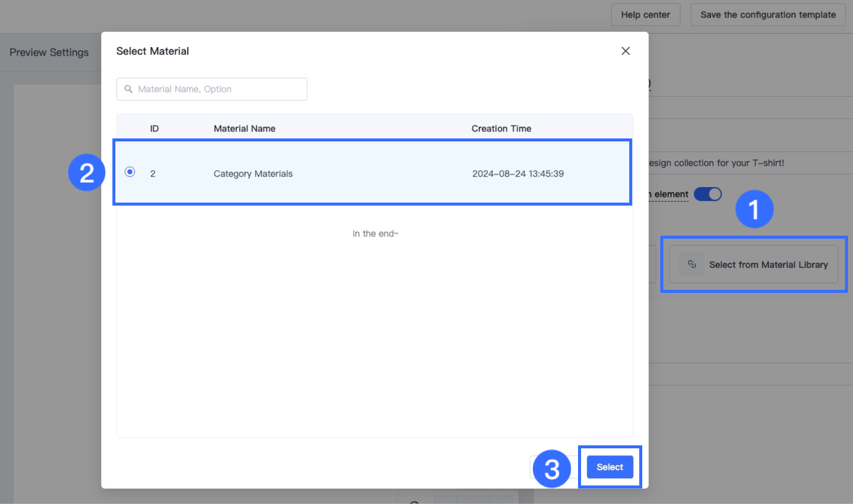Toggle the element switch off

tap(707, 194)
